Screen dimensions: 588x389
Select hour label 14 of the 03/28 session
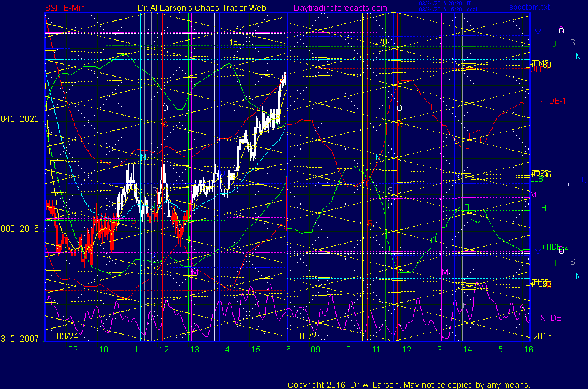468,350
